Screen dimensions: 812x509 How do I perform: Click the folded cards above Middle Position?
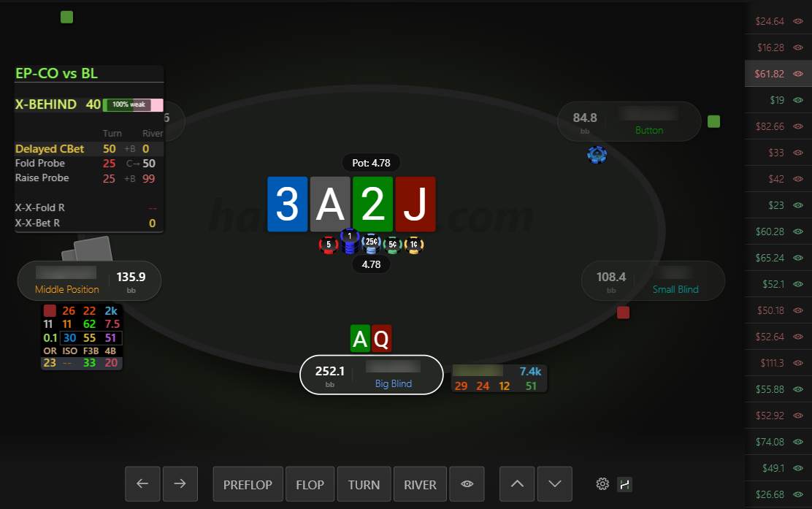[x=88, y=249]
